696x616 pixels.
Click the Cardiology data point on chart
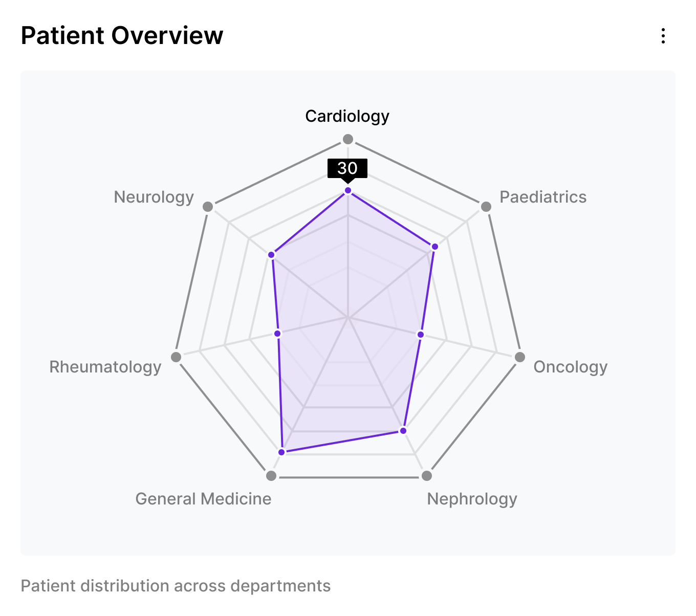coord(348,191)
